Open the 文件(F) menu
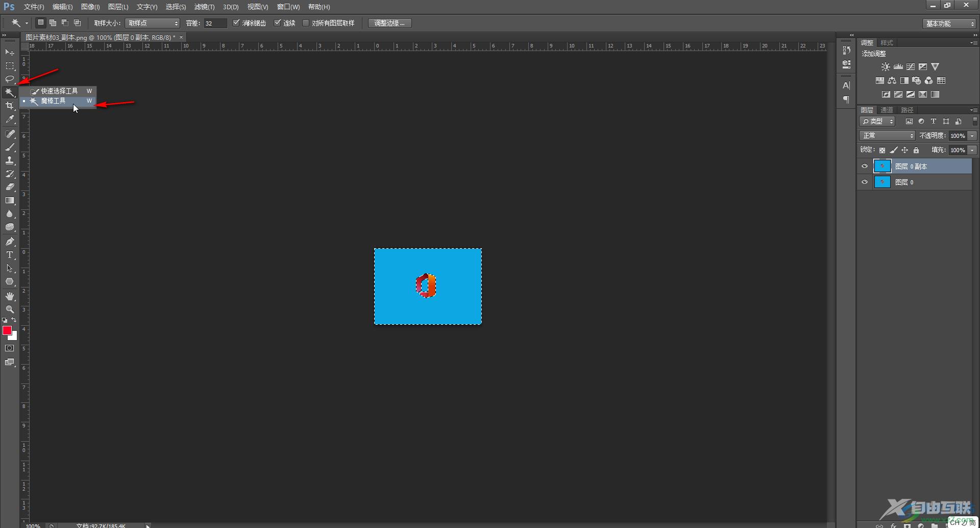 [34, 7]
